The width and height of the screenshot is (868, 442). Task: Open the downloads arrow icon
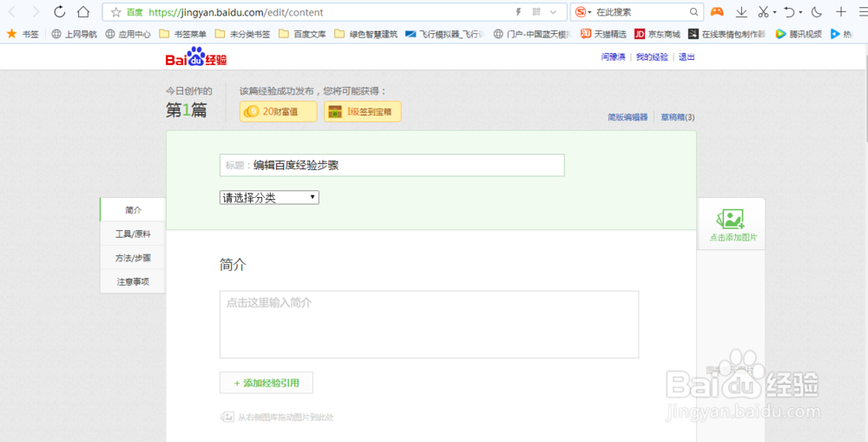pyautogui.click(x=741, y=12)
